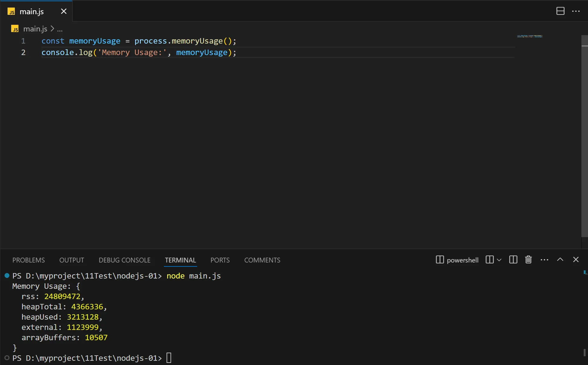Split the terminal with the split icon
This screenshot has height=365, width=588.
point(513,260)
